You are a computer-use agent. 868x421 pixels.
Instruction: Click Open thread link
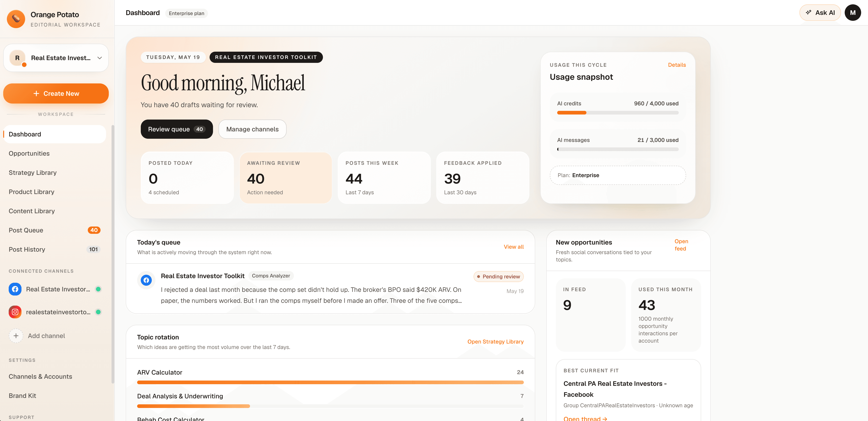[585, 418]
